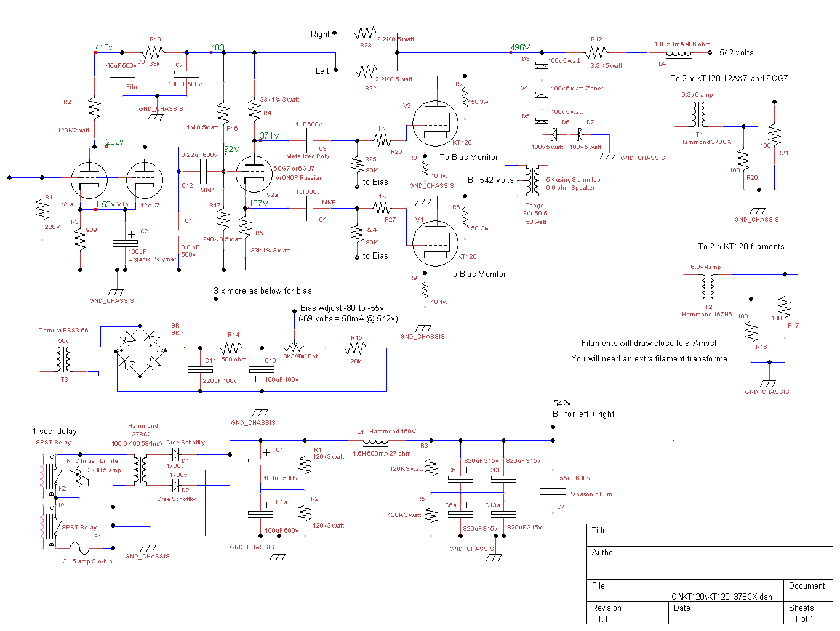Select resistor R22 on the Left output

tap(366, 71)
